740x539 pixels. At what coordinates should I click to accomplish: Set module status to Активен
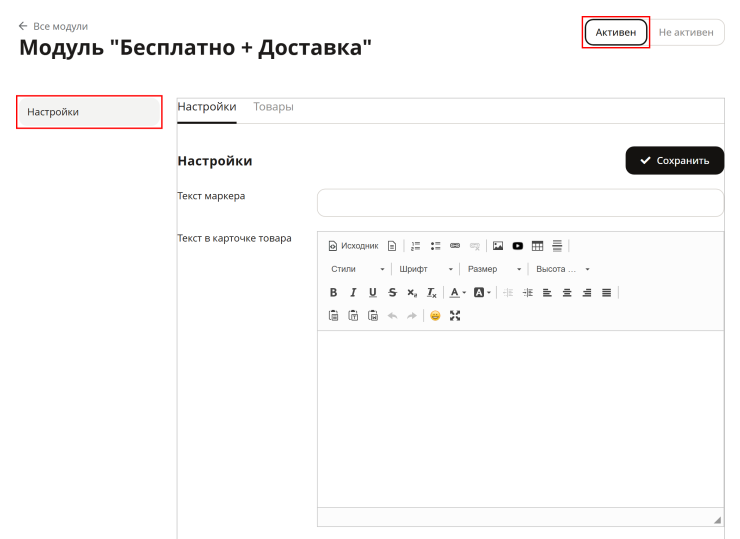pos(616,33)
